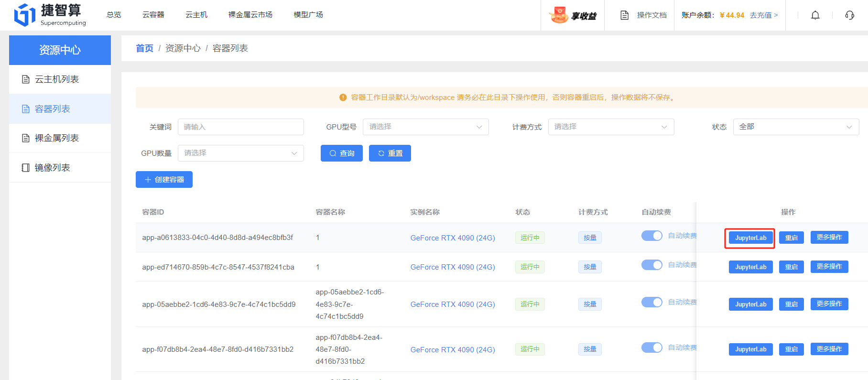Click GeForce RTX 4090 link in app-05aebbe2 row

point(453,304)
